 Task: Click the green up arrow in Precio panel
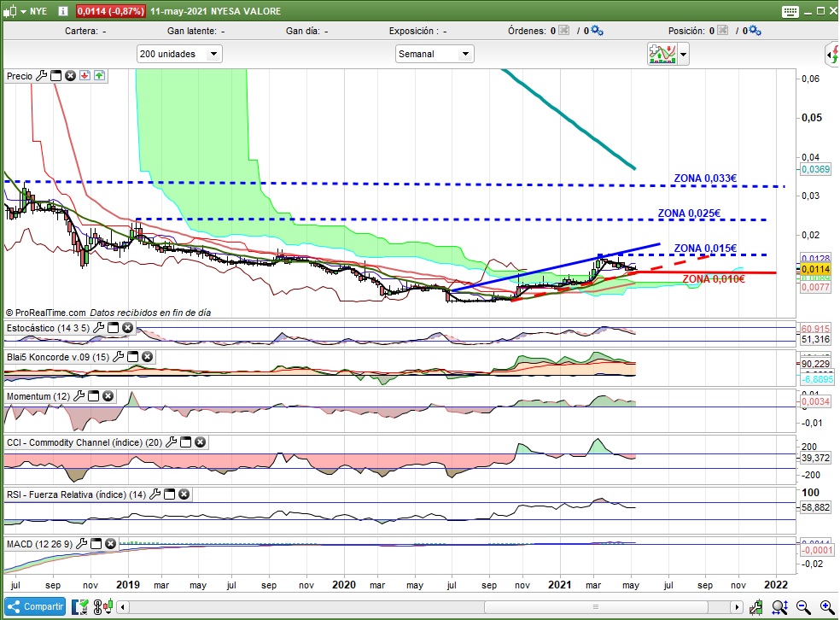[x=100, y=76]
